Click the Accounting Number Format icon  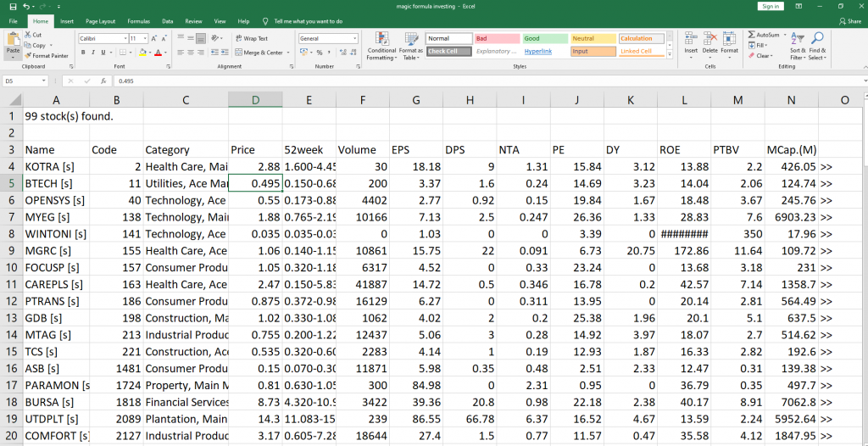(x=303, y=53)
